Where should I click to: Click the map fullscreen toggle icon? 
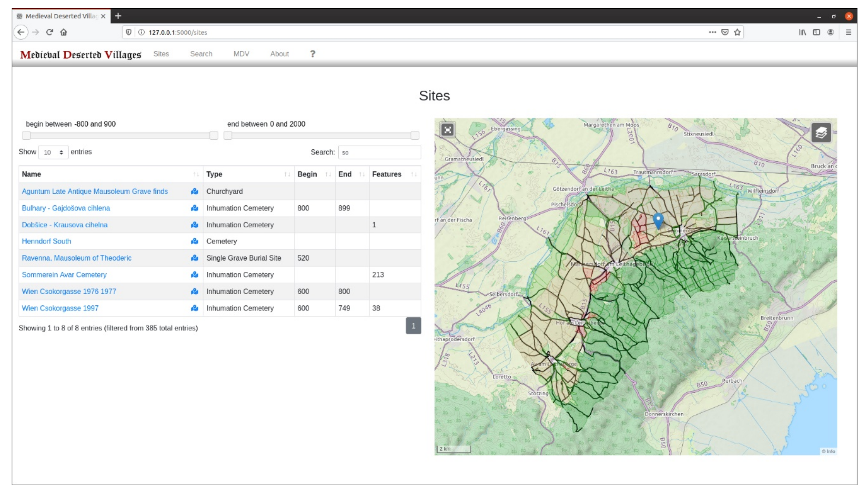tap(447, 130)
